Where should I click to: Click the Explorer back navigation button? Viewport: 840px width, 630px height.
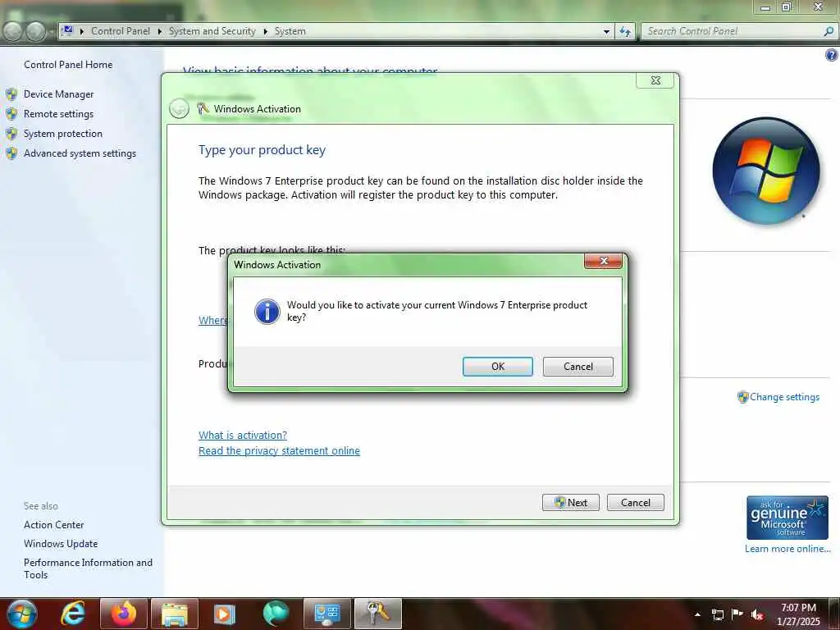(13, 32)
